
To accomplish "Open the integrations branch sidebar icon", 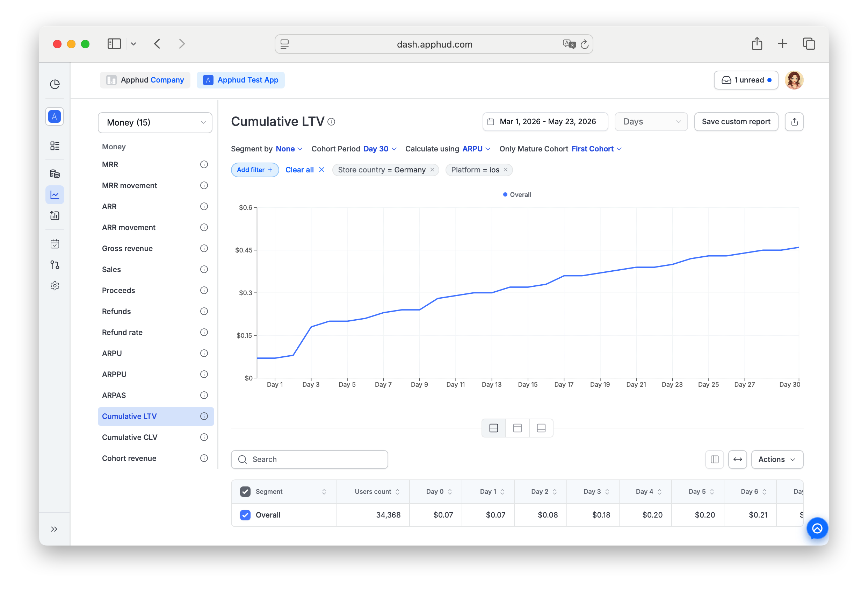I will click(55, 265).
